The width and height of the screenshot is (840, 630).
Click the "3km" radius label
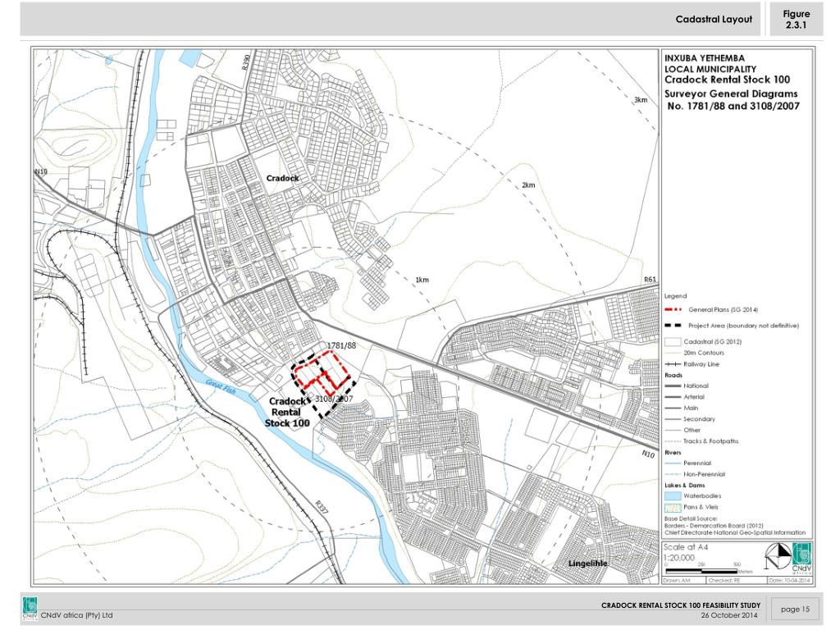point(641,99)
